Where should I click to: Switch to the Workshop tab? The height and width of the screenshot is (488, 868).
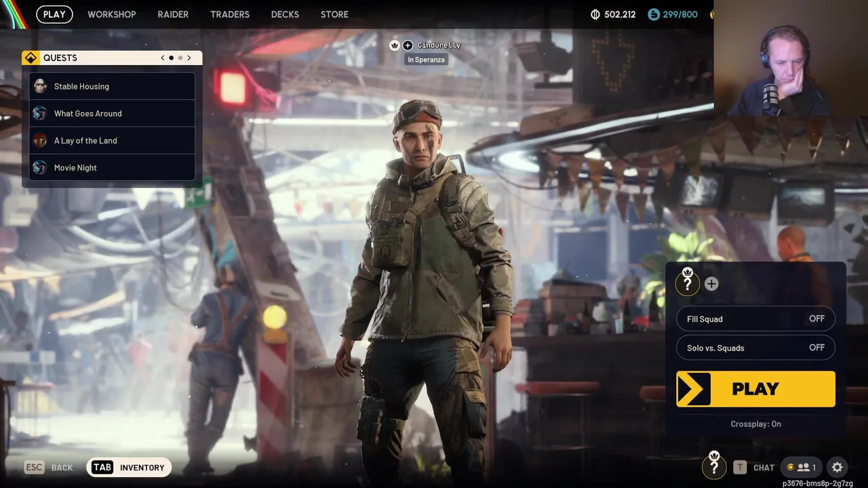click(x=112, y=14)
